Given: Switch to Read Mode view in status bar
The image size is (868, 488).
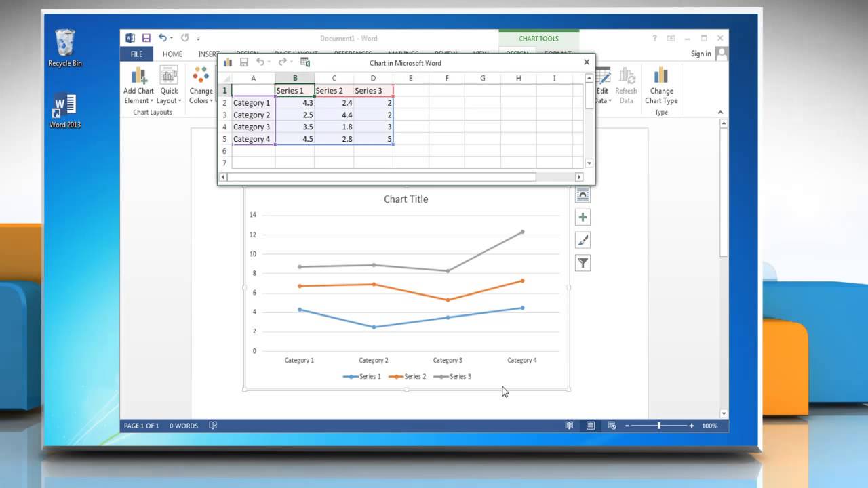Looking at the screenshot, I should click(569, 426).
